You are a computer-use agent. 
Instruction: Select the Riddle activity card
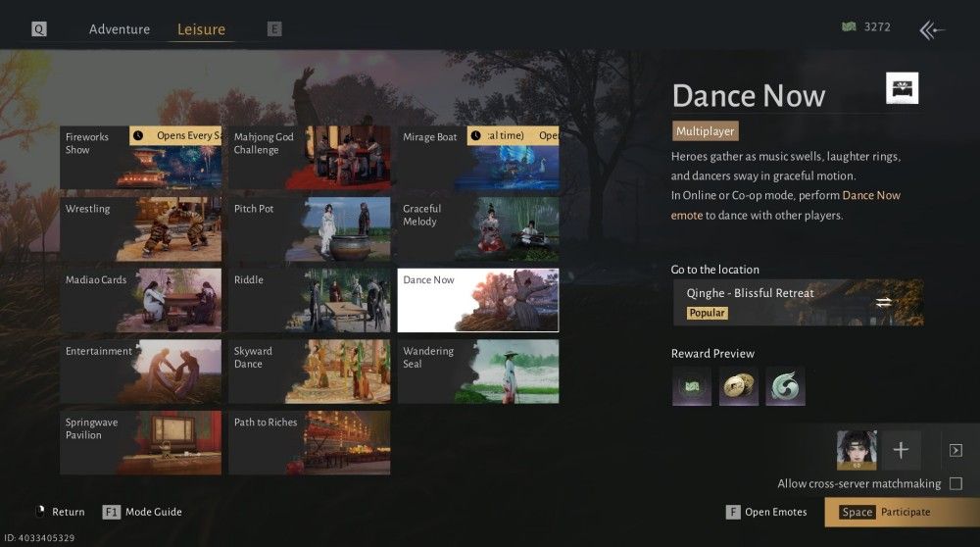click(310, 300)
